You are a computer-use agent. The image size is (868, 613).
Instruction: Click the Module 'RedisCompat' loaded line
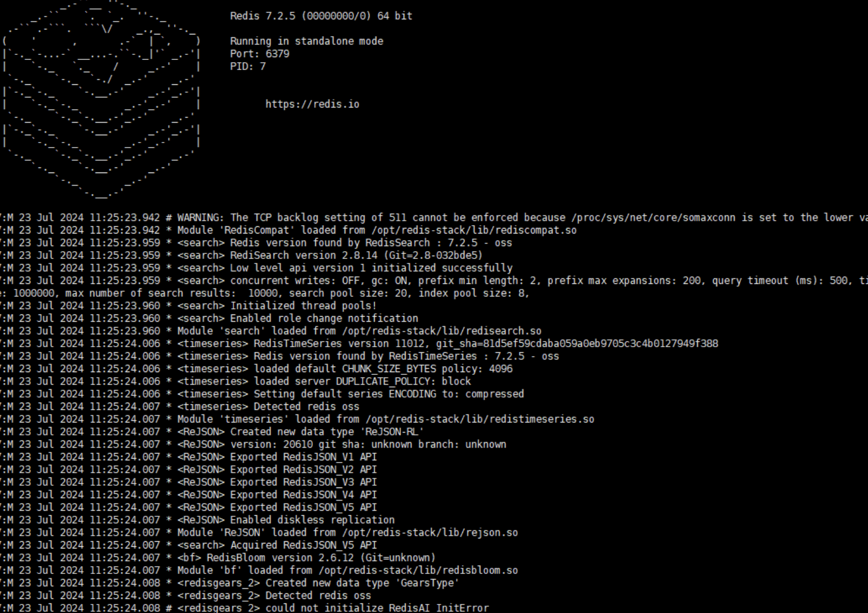tap(288, 230)
